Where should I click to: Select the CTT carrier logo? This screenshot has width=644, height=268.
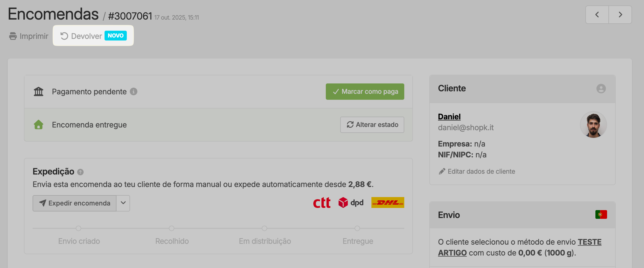pyautogui.click(x=322, y=202)
